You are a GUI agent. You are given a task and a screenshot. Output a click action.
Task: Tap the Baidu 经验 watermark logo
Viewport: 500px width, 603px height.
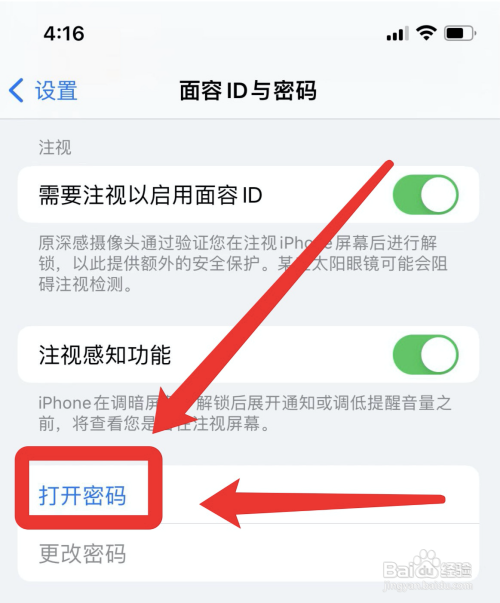(x=427, y=565)
